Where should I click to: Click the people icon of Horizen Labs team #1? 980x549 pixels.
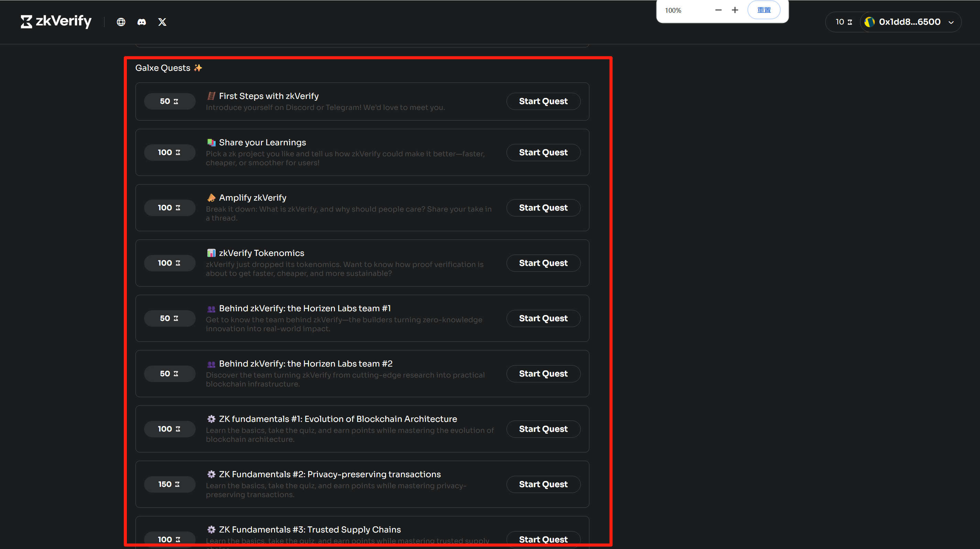(211, 309)
